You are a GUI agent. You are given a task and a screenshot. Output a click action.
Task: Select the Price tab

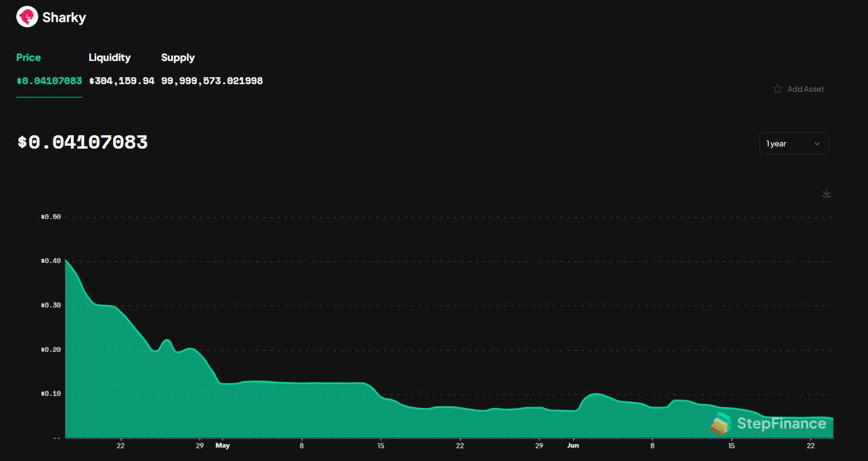(28, 57)
